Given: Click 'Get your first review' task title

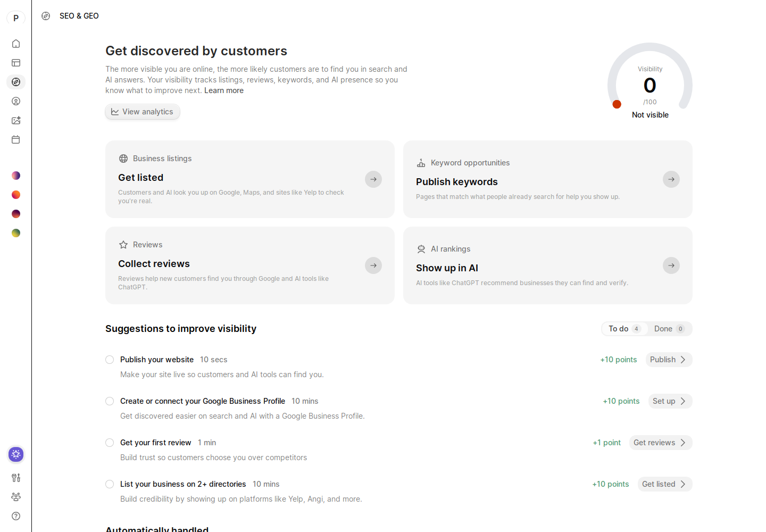Looking at the screenshot, I should [156, 443].
